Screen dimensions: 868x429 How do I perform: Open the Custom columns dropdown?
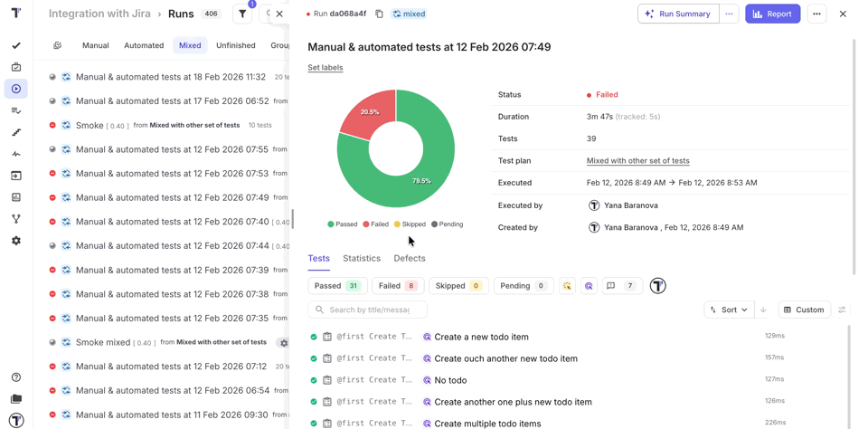(x=804, y=310)
